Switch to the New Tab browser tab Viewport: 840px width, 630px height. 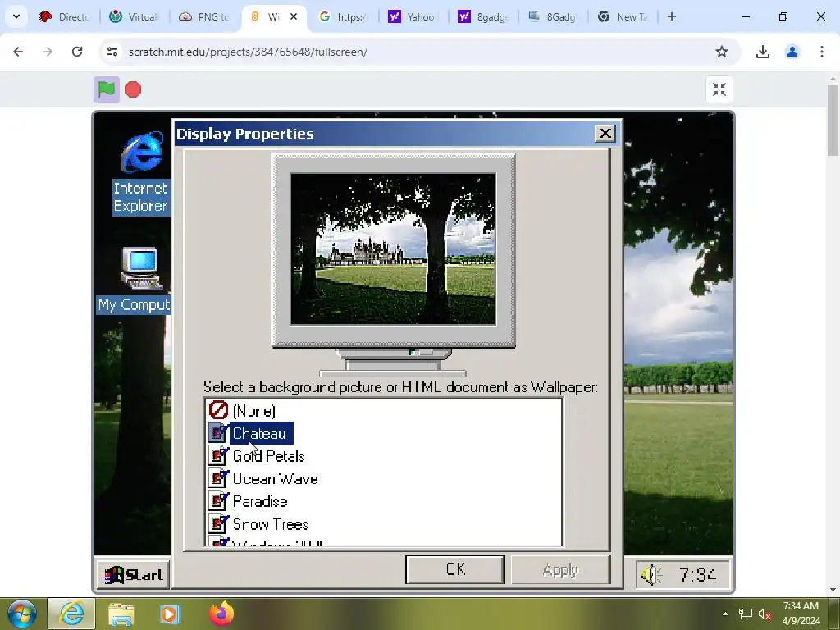tap(623, 16)
